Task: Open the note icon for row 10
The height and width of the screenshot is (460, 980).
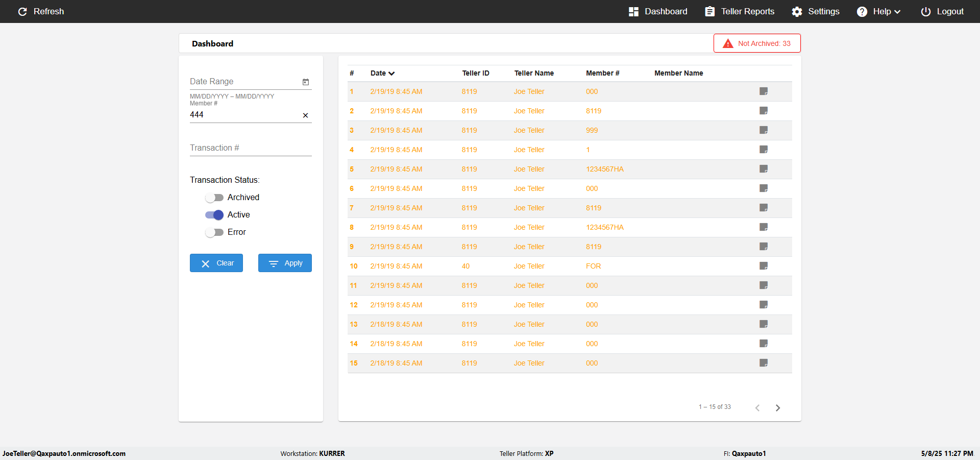Action: [x=764, y=266]
